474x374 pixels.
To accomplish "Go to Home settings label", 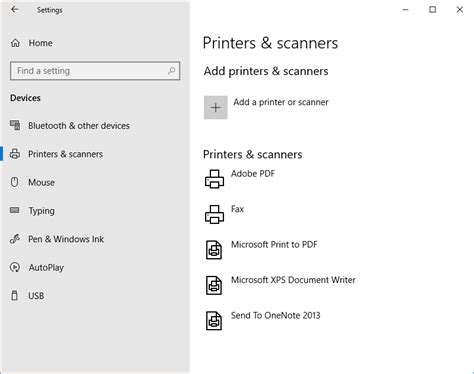I will click(x=40, y=43).
